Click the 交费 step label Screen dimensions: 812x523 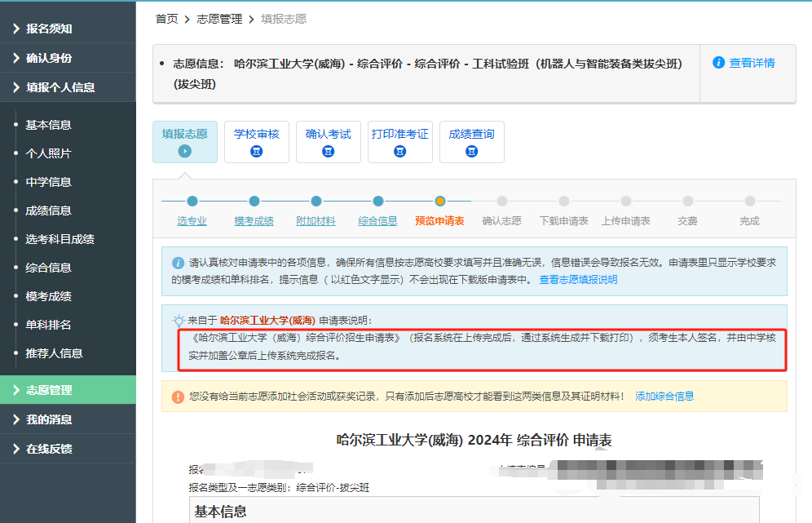click(688, 221)
